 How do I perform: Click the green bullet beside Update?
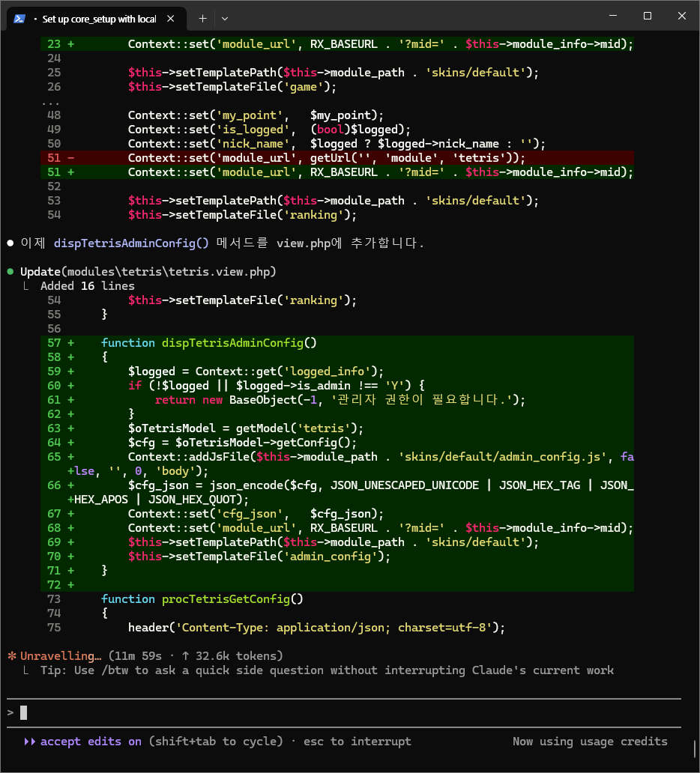10,272
